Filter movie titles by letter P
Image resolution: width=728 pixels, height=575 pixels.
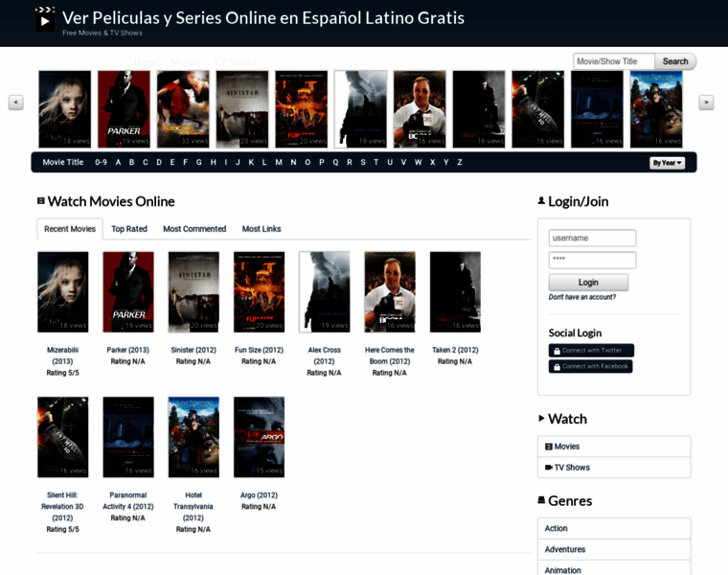coord(321,162)
